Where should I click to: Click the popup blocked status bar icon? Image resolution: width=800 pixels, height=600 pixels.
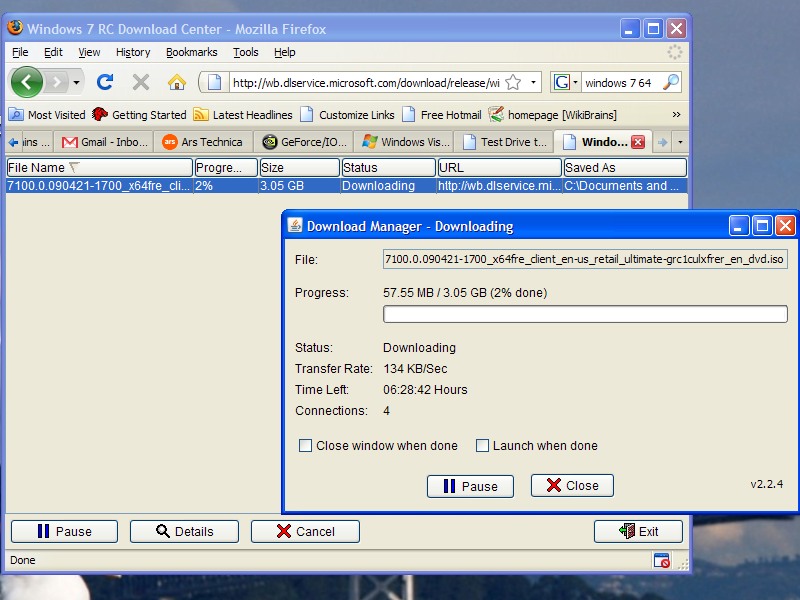tap(662, 560)
